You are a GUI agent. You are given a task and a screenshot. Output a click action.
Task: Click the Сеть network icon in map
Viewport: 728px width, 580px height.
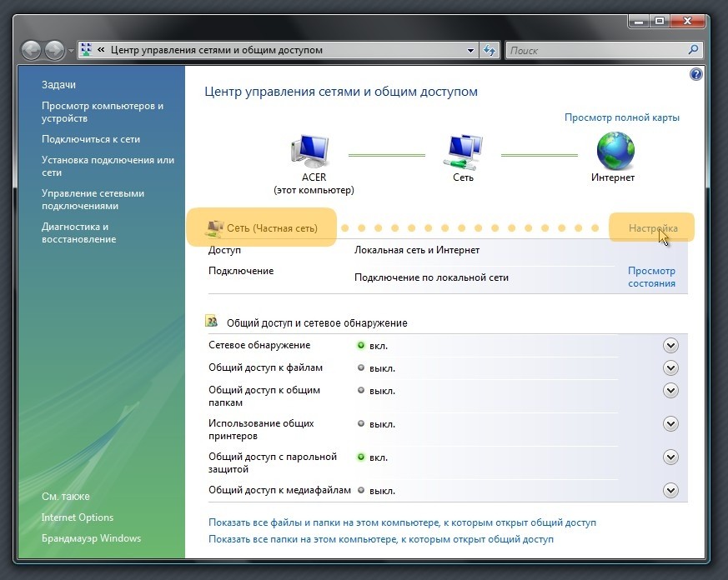463,152
